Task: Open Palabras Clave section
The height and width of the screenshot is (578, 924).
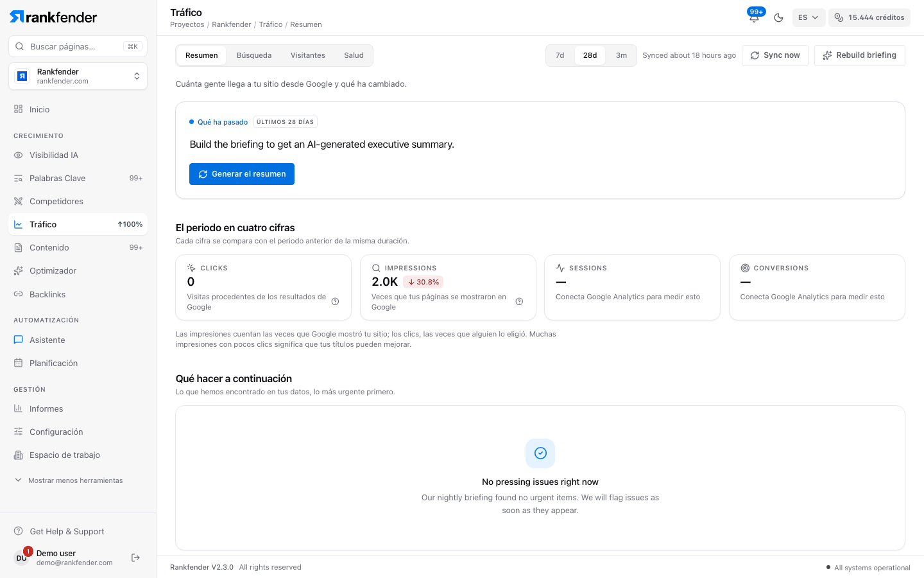Action: 78,179
